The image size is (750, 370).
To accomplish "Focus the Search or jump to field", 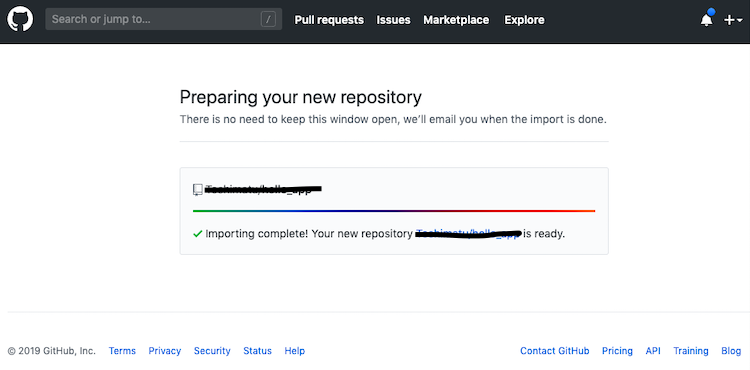I will point(164,20).
